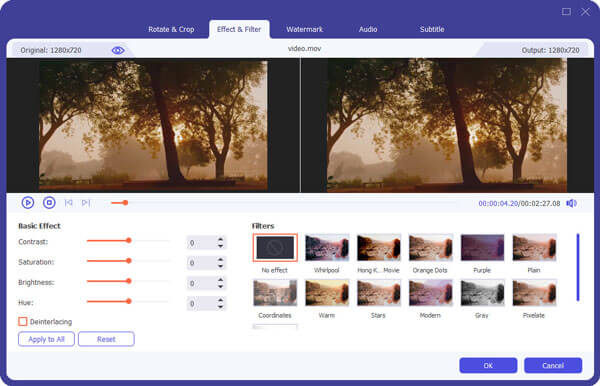Maximize the editor window

coord(566,12)
